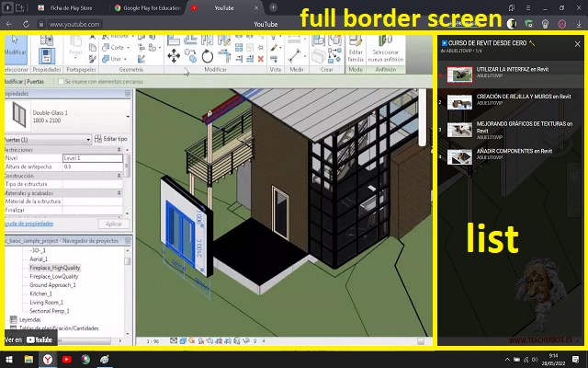This screenshot has height=368, width=588.
Task: Show hidden system tray icons chevron
Action: (x=507, y=360)
